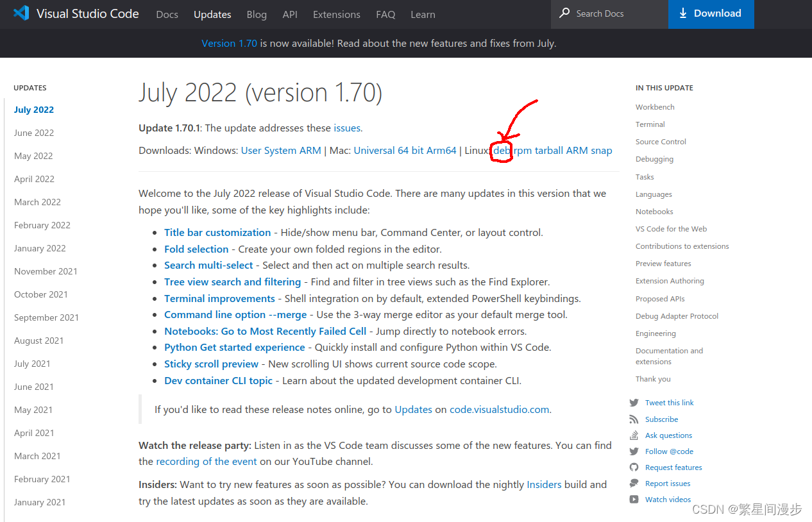The width and height of the screenshot is (812, 522).
Task: Click the Stack Overflow icon beside Ask questions
Action: coord(634,435)
